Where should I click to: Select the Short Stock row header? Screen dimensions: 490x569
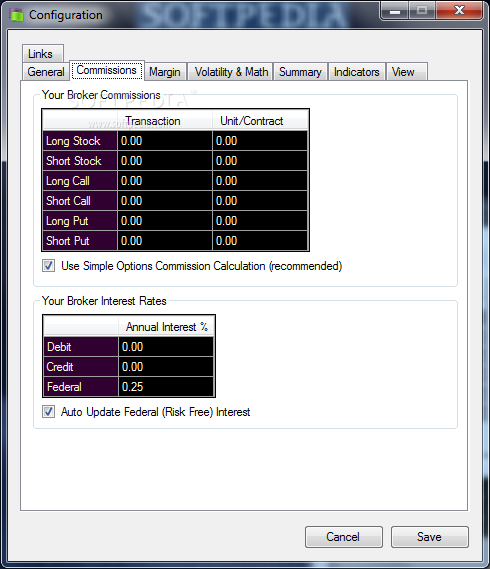click(80, 161)
